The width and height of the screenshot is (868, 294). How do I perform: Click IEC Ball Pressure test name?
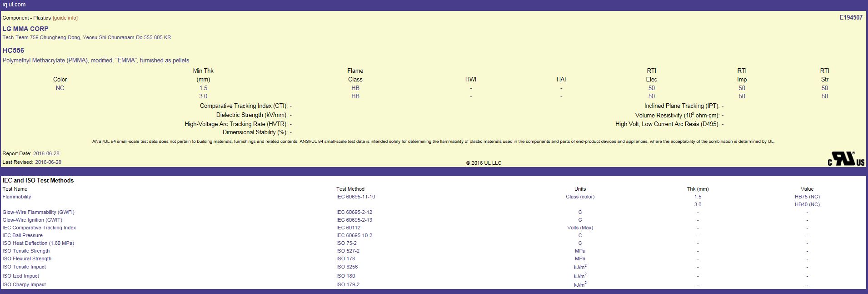coord(23,235)
